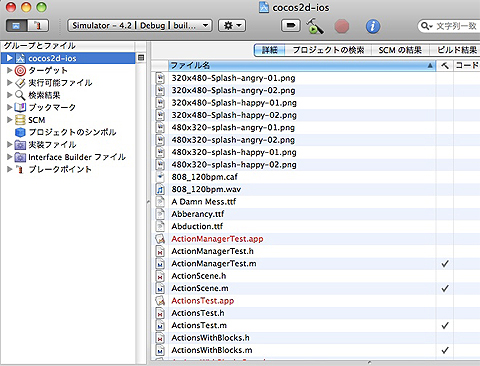Select the ビルド結果 tab
This screenshot has width=480, height=366.
point(456,50)
